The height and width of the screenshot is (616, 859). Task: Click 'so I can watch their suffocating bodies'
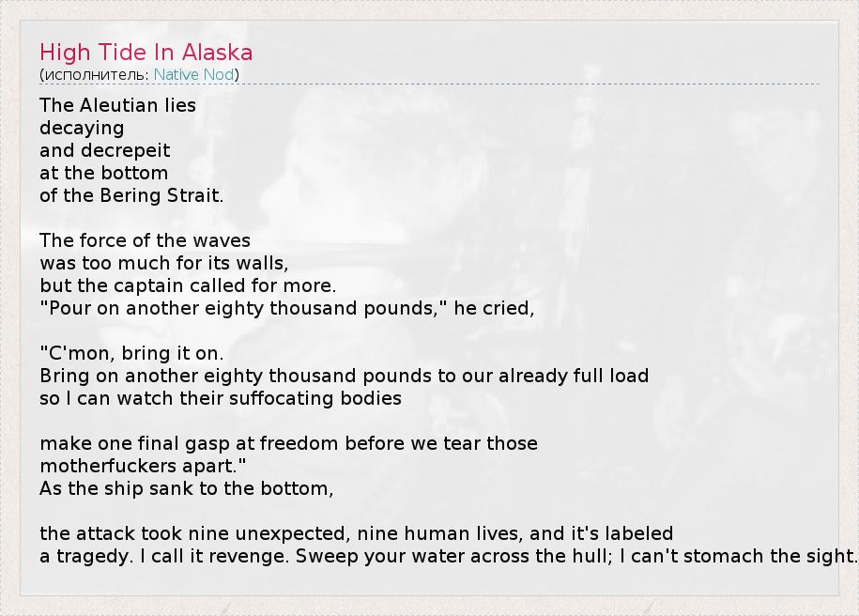pos(221,398)
